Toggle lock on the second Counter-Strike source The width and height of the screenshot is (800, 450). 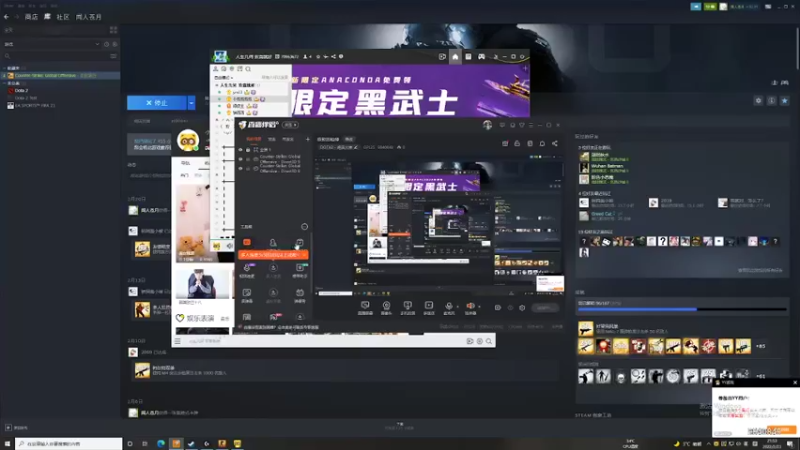point(248,159)
